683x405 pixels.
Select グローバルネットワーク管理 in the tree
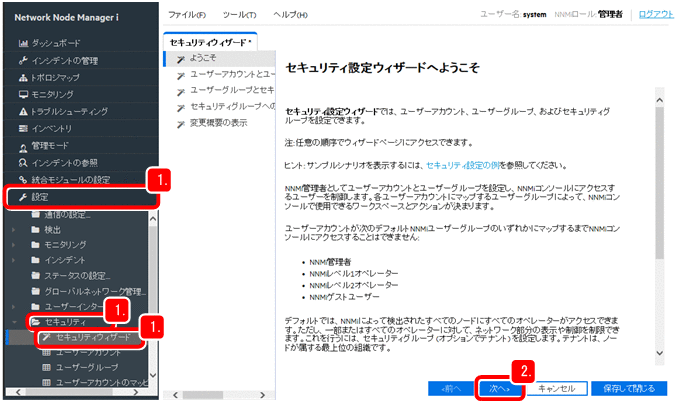pyautogui.click(x=95, y=290)
